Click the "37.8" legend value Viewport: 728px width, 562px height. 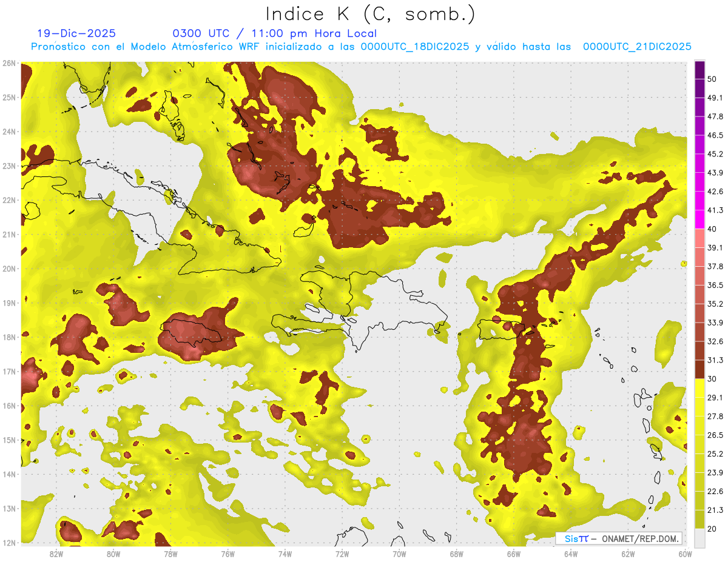pyautogui.click(x=715, y=266)
